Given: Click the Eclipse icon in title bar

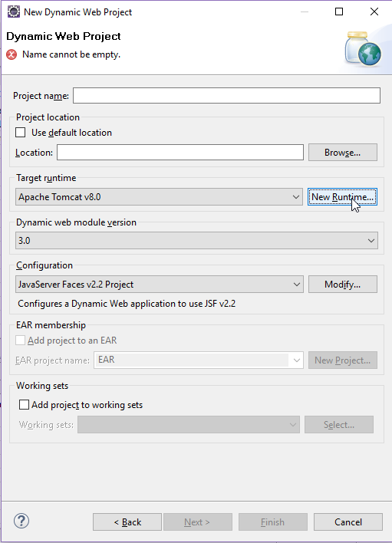Looking at the screenshot, I should click(14, 12).
